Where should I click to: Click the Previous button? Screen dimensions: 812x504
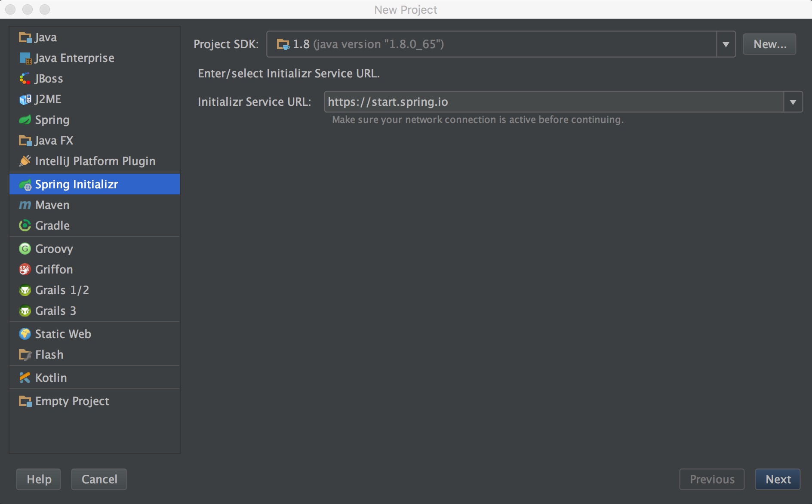tap(712, 479)
